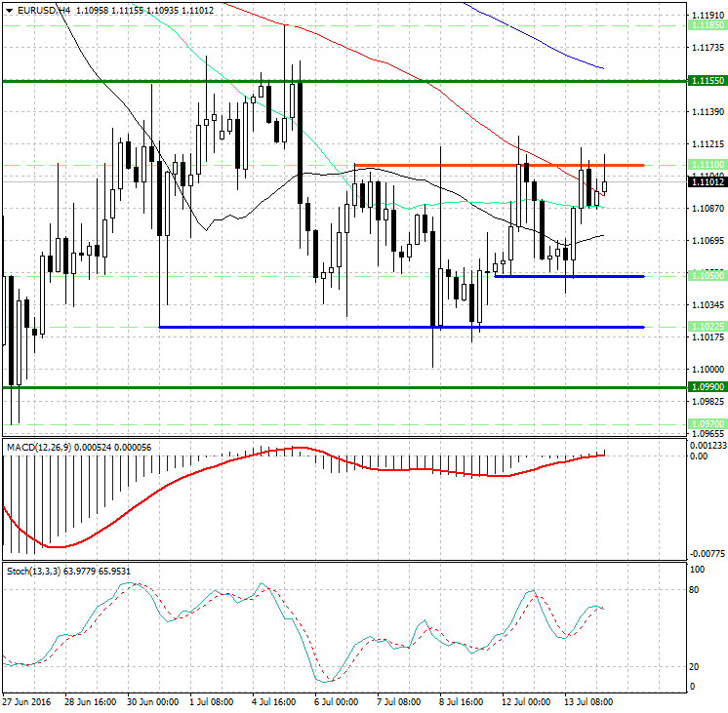The width and height of the screenshot is (728, 713).
Task: Click the 1.10225 green price level tag
Action: coord(708,327)
